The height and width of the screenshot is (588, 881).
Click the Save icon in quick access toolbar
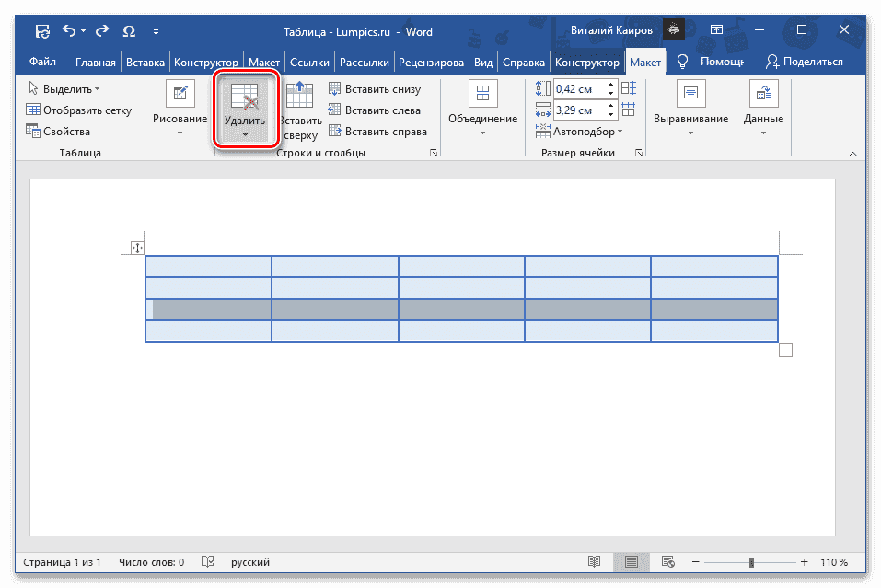42,31
